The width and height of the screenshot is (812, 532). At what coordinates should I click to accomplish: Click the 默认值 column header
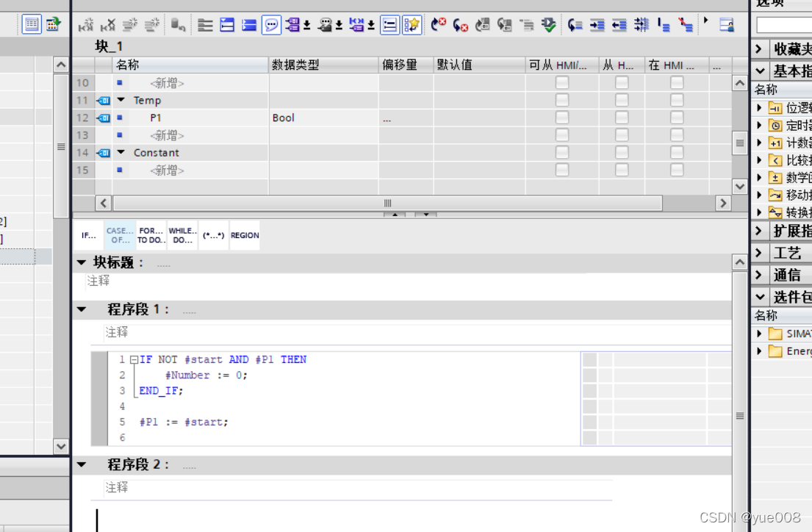(480, 65)
